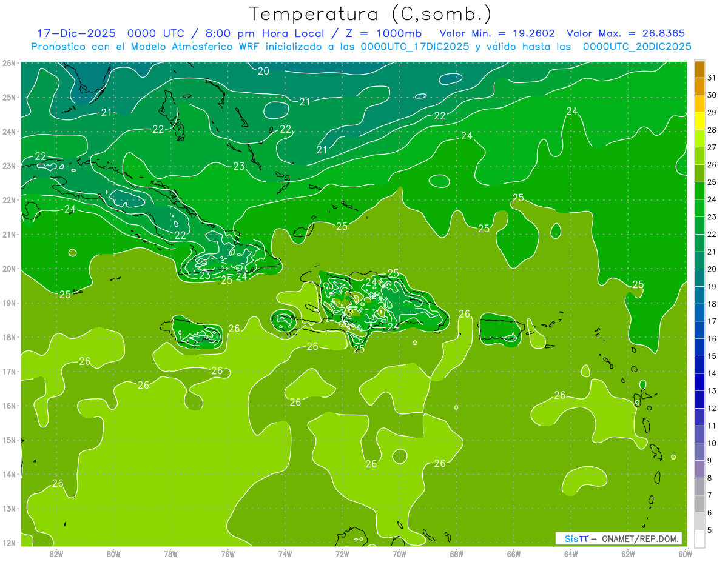
Task: Click the "12N" latitude axis label
Action: point(9,543)
